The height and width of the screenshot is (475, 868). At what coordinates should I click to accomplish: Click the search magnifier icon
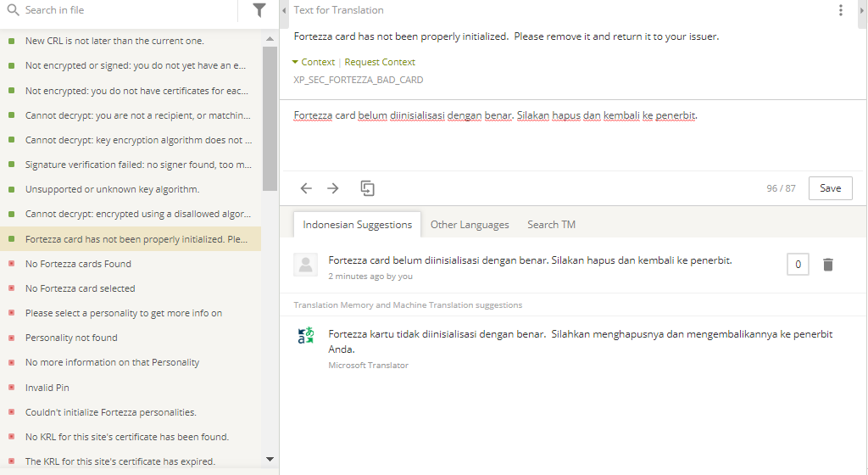(x=13, y=10)
